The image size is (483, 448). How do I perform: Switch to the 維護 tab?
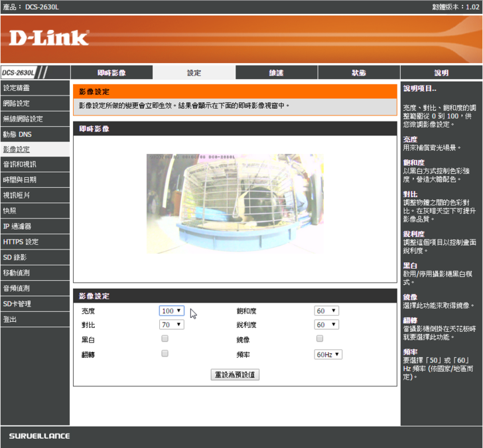point(276,73)
